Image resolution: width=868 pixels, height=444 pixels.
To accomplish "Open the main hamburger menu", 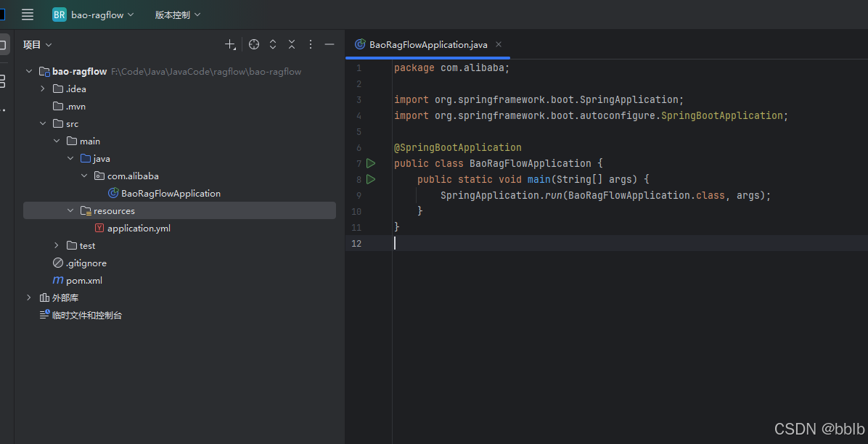I will coord(28,15).
